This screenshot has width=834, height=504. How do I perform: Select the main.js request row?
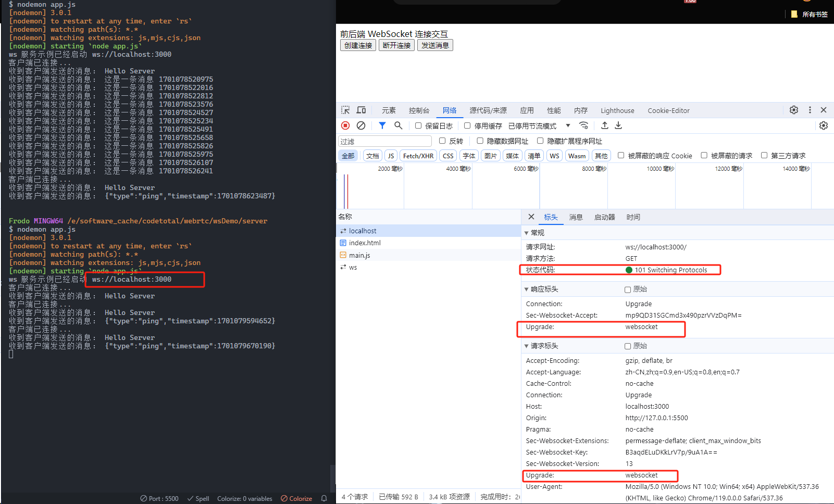pyautogui.click(x=429, y=255)
